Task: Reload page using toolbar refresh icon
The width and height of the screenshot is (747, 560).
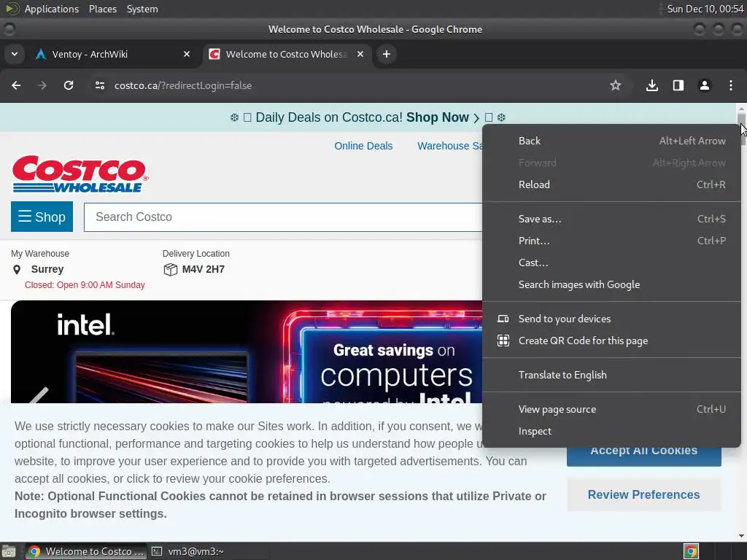Action: point(69,85)
